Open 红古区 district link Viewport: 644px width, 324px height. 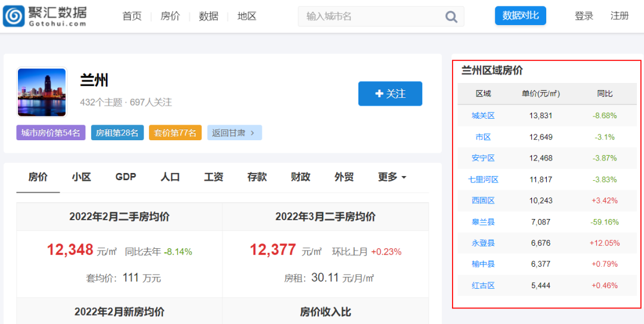(484, 285)
